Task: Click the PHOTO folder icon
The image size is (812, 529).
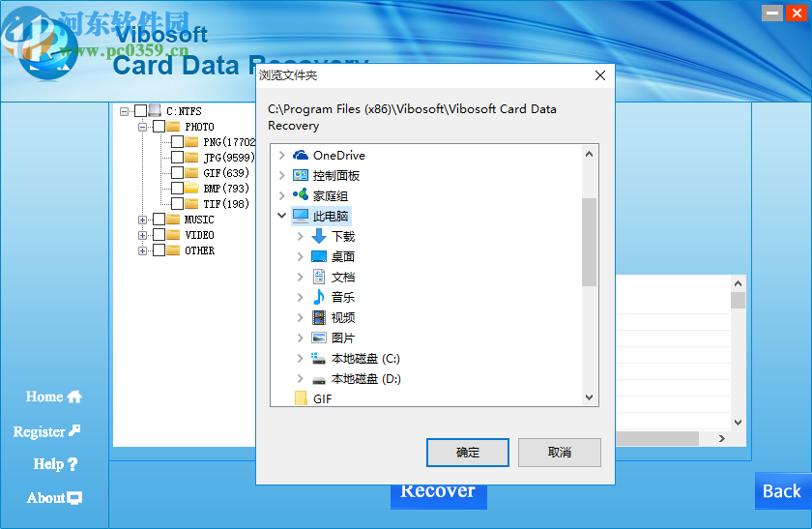Action: [x=173, y=127]
